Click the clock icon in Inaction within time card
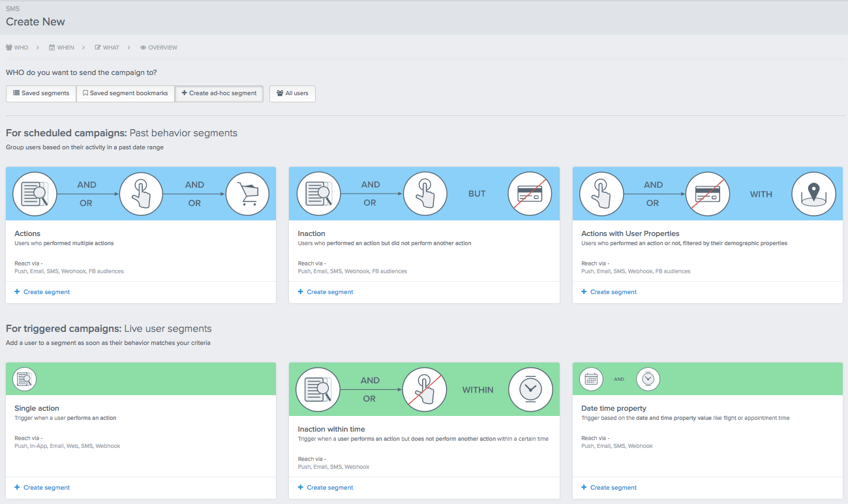848x504 pixels. [x=531, y=389]
